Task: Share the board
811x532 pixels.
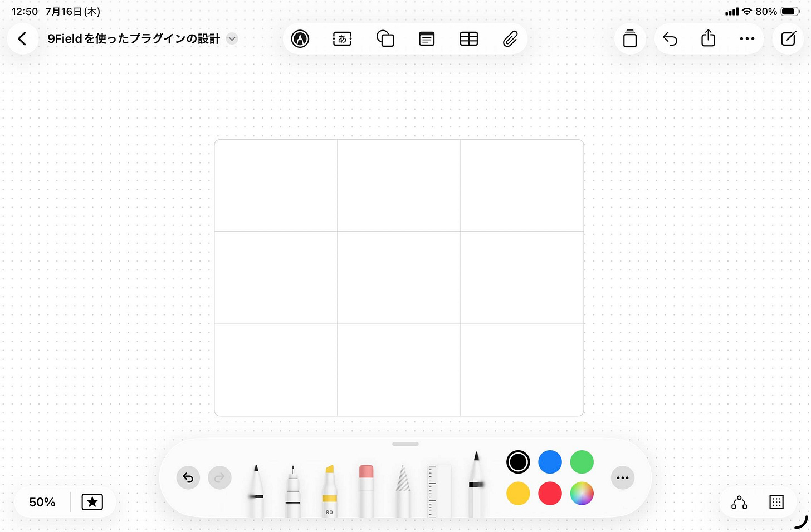Action: 708,38
